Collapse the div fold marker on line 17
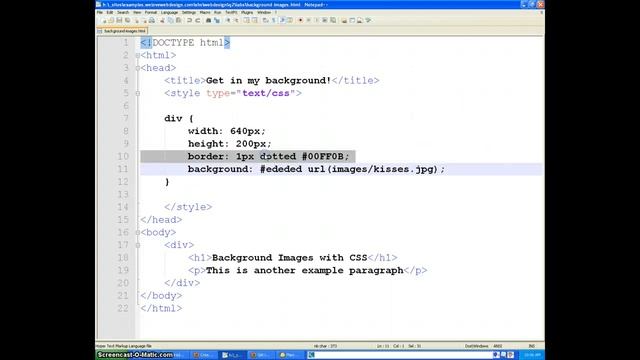640x360 pixels. click(x=138, y=245)
